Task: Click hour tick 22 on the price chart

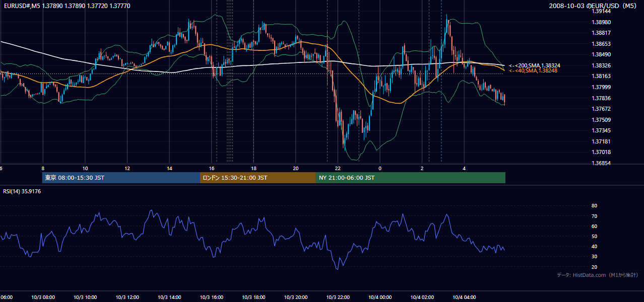Action: [338, 168]
